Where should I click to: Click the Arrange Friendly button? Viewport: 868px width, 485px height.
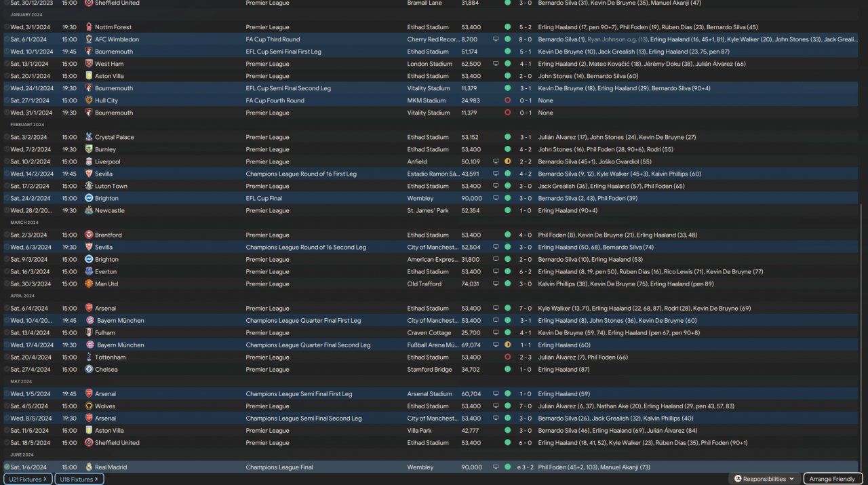pyautogui.click(x=833, y=479)
